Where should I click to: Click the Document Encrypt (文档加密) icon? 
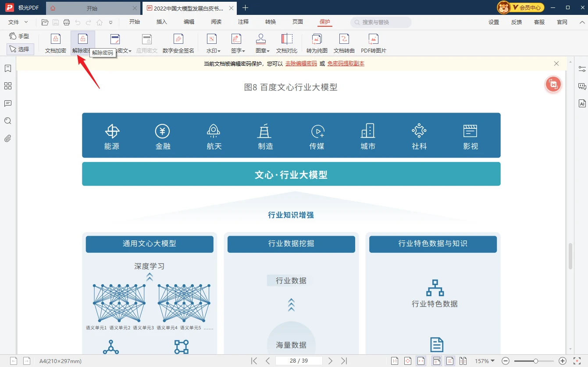[56, 44]
